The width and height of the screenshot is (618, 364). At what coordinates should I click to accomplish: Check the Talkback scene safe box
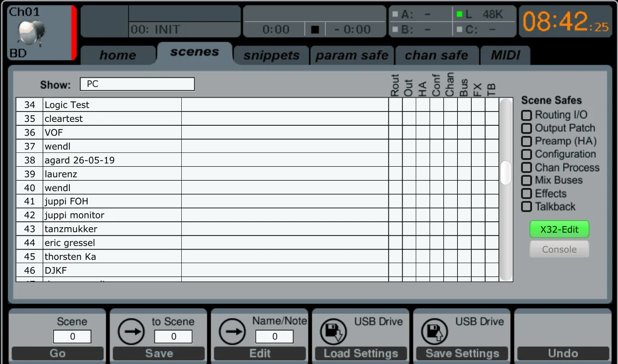coord(527,207)
